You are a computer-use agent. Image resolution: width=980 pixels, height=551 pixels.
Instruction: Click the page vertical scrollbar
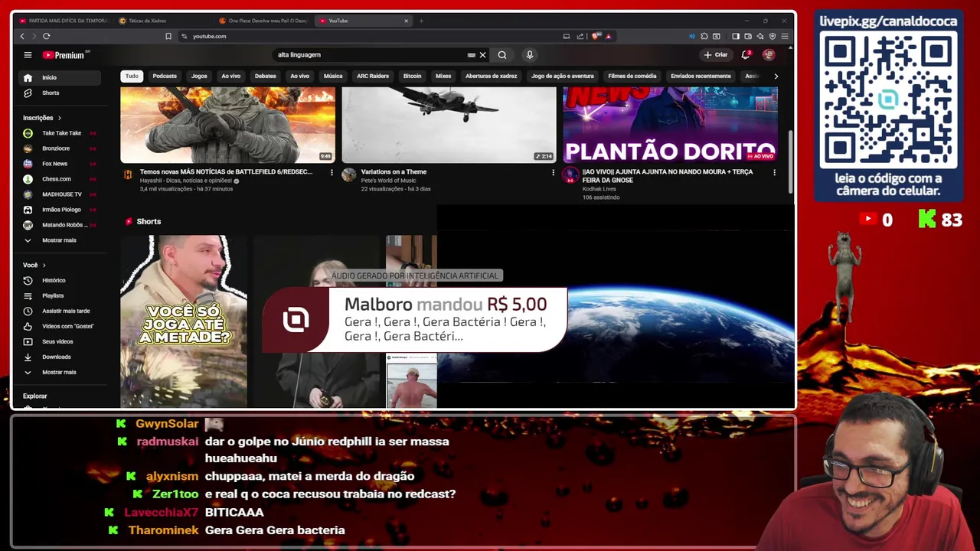[791, 161]
